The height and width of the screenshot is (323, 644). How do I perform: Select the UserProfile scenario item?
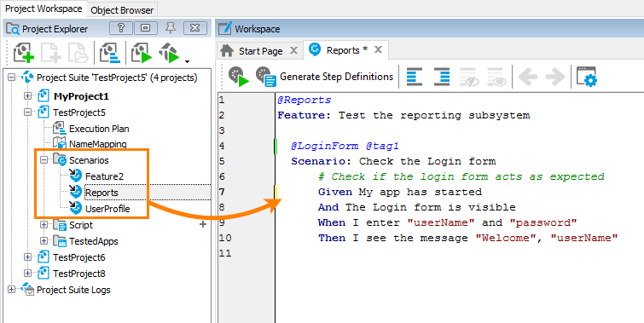pyautogui.click(x=107, y=209)
